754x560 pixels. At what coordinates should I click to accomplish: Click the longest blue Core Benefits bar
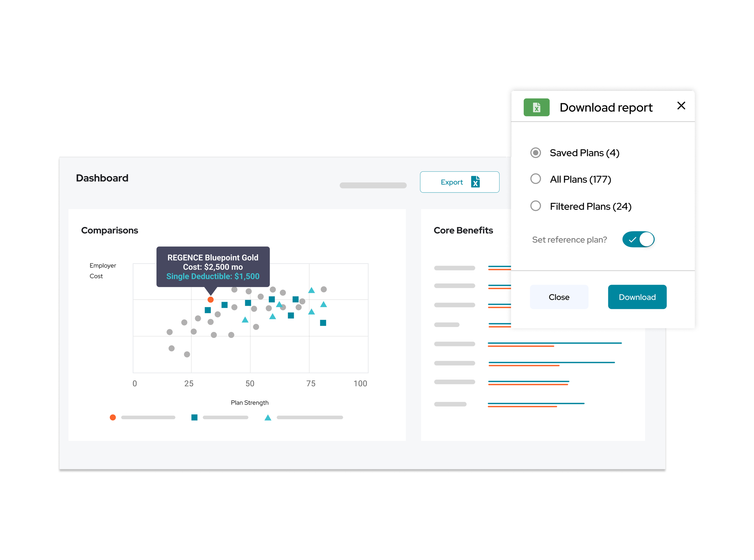pyautogui.click(x=554, y=343)
